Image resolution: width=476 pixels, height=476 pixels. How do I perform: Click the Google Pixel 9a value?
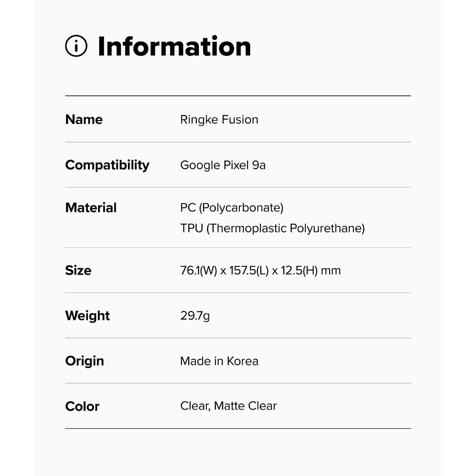point(223,165)
